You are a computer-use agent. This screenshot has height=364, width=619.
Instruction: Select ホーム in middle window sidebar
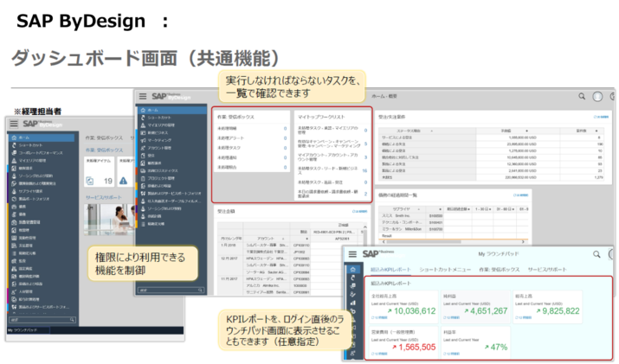pyautogui.click(x=171, y=110)
